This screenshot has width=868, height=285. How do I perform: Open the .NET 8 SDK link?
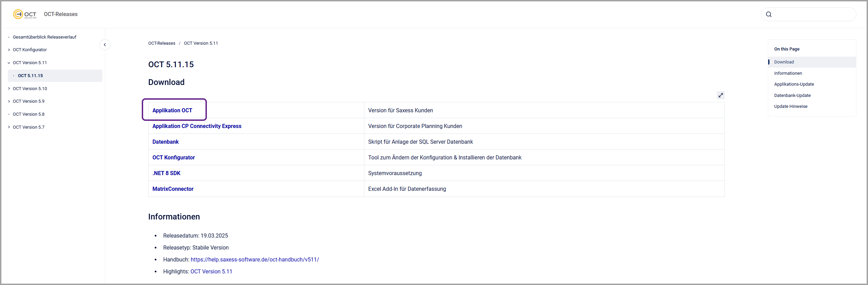coord(166,173)
